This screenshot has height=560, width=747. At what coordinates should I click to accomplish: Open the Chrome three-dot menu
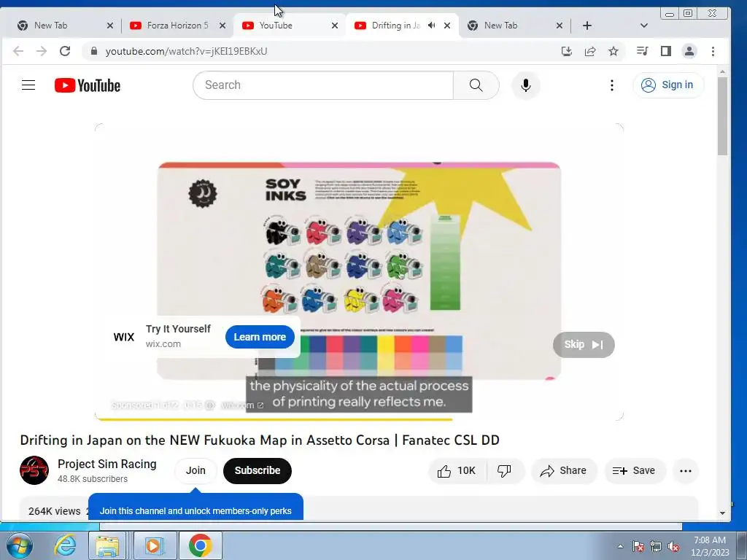tap(713, 51)
